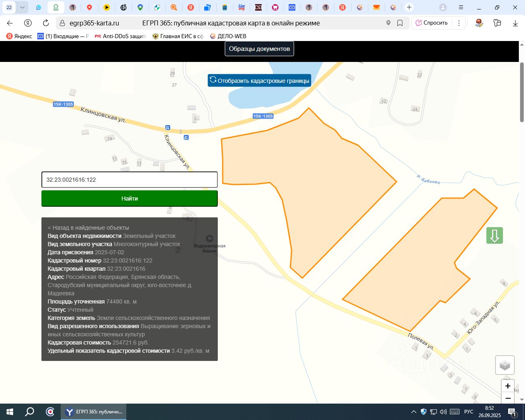Click the р. Бабинец river label
The height and width of the screenshot is (420, 525).
coord(428,179)
